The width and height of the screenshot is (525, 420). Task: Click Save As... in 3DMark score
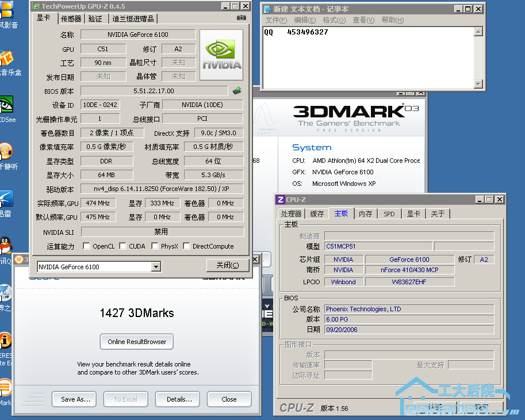[74, 399]
